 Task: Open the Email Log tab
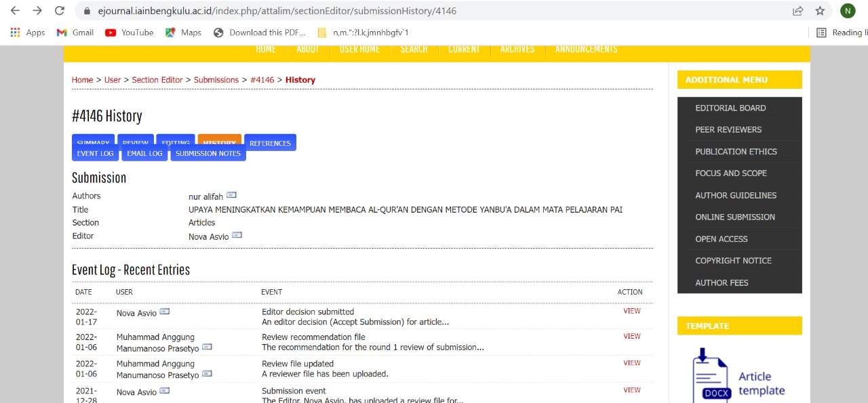[x=144, y=154]
